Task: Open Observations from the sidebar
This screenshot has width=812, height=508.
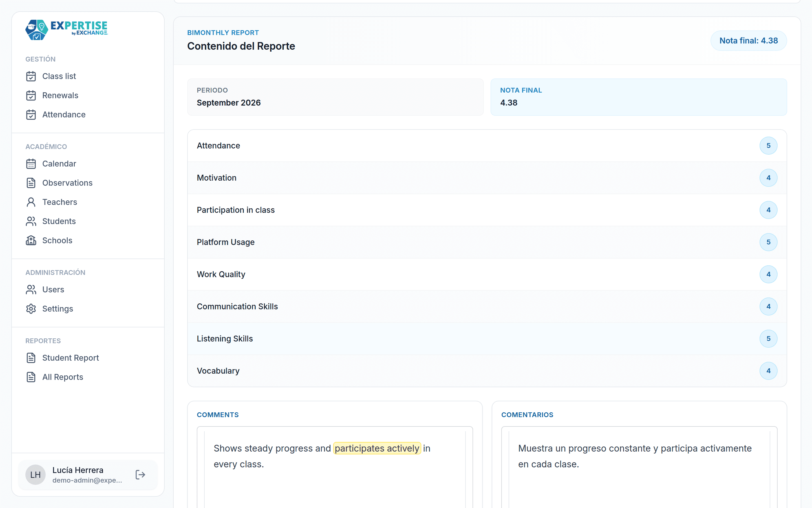Action: 67,183
